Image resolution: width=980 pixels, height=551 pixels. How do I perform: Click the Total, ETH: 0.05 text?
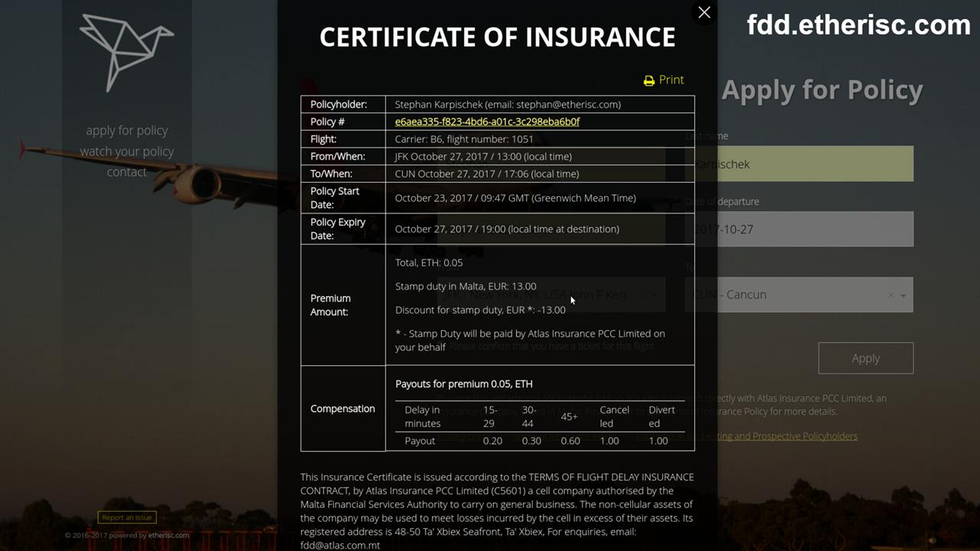pos(429,262)
